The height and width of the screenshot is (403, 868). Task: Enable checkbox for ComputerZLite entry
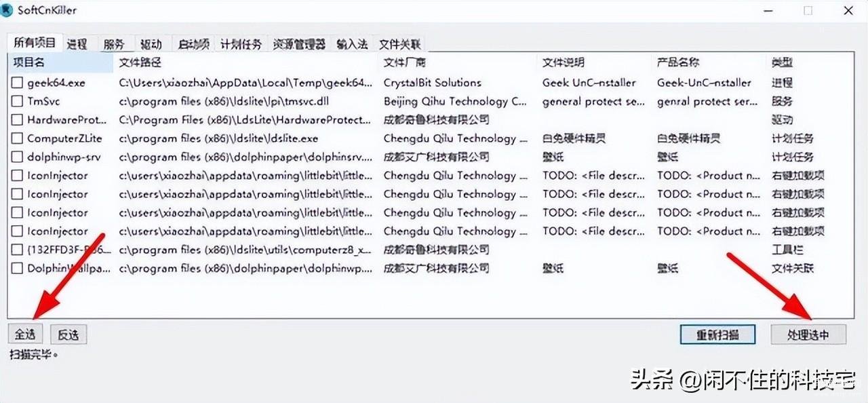(18, 138)
